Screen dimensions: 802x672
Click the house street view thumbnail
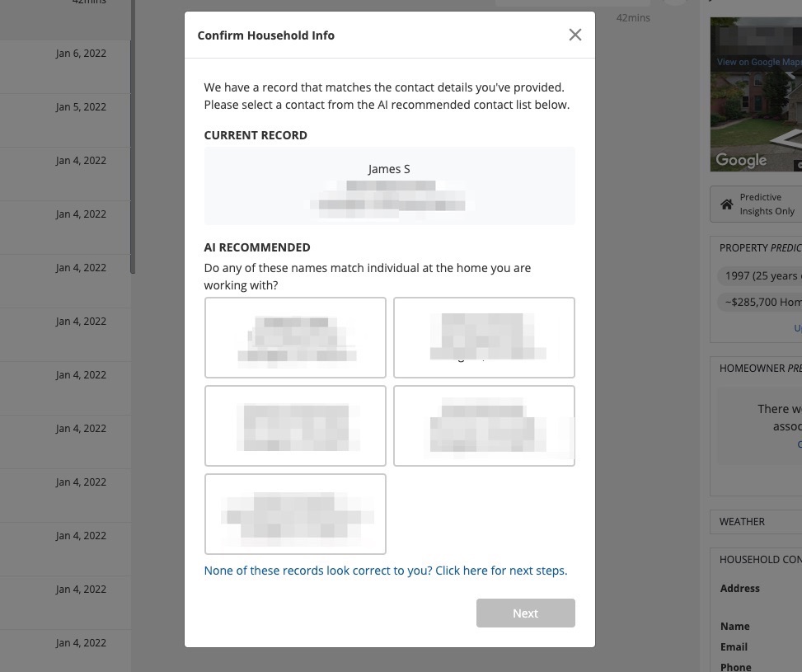click(756, 107)
